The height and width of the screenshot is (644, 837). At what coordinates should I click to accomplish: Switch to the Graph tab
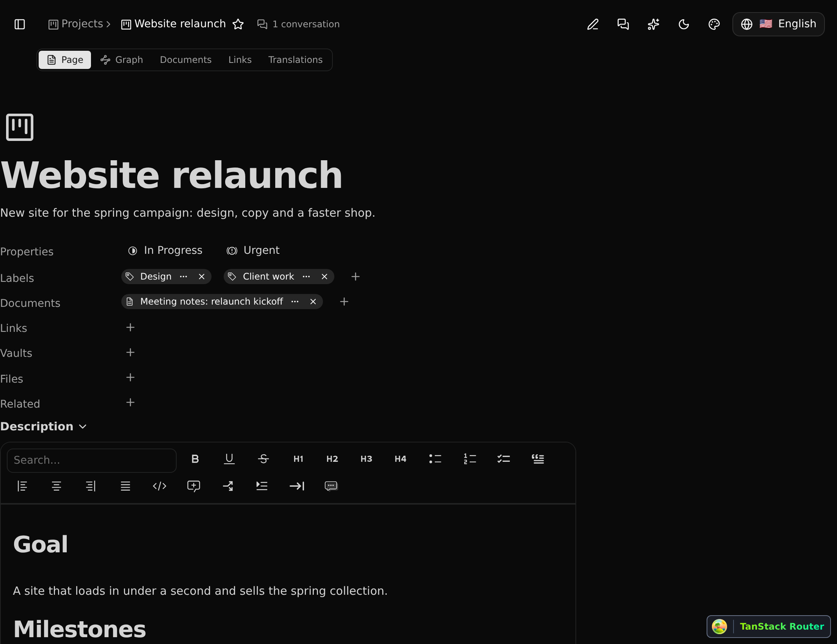point(121,60)
